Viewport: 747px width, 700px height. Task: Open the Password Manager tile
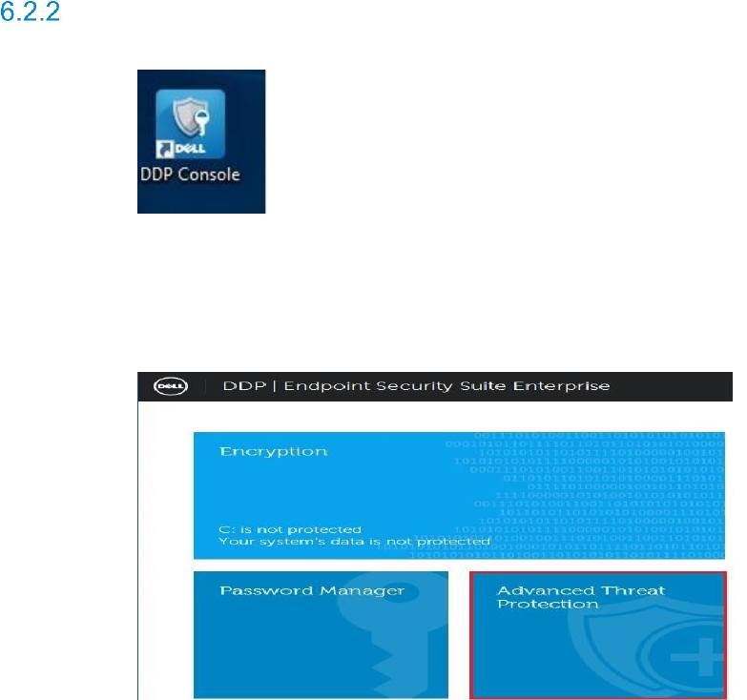pyautogui.click(x=321, y=635)
